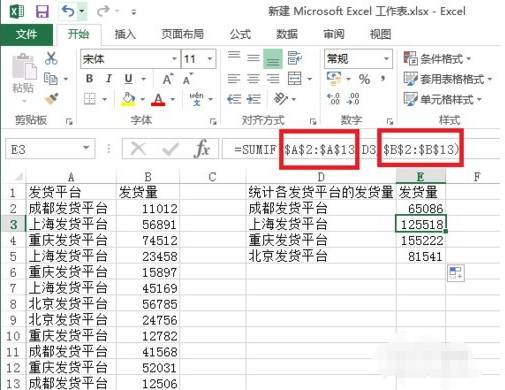Click the Percent style icon
Viewport: 505px width, 390px height.
(364, 79)
